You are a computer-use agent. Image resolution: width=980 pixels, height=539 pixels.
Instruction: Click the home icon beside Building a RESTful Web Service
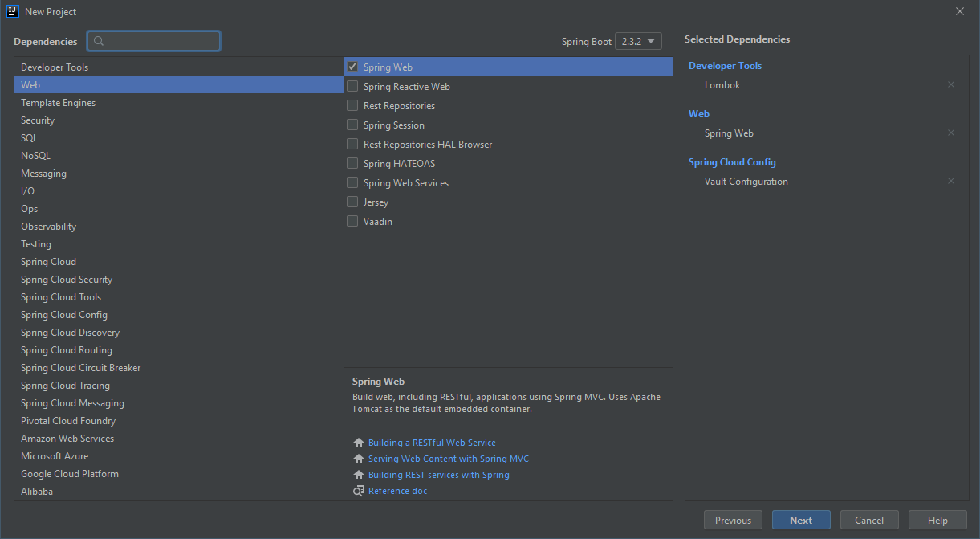pyautogui.click(x=359, y=443)
